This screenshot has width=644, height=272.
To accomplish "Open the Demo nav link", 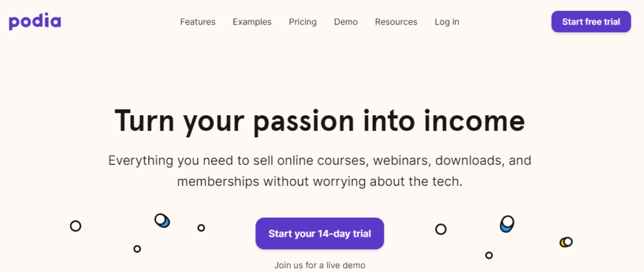I will pyautogui.click(x=346, y=22).
